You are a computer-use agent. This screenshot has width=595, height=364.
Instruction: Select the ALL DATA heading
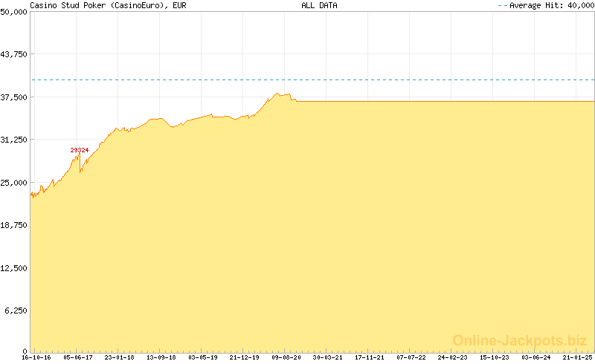coord(319,5)
